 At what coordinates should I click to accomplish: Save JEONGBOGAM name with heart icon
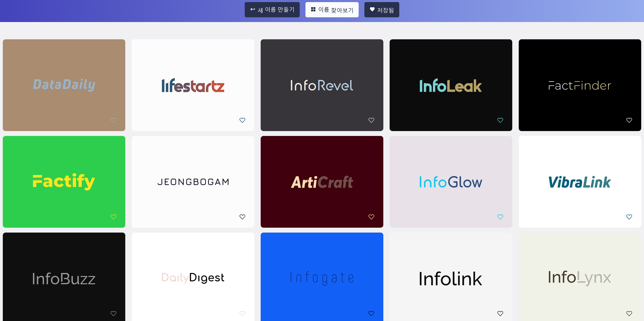pos(242,217)
